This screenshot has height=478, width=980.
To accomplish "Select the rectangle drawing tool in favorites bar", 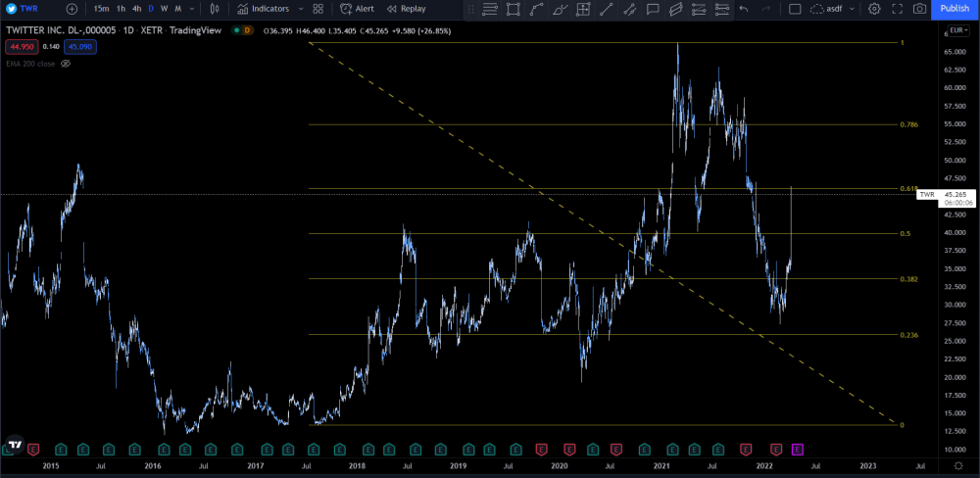I will (514, 9).
